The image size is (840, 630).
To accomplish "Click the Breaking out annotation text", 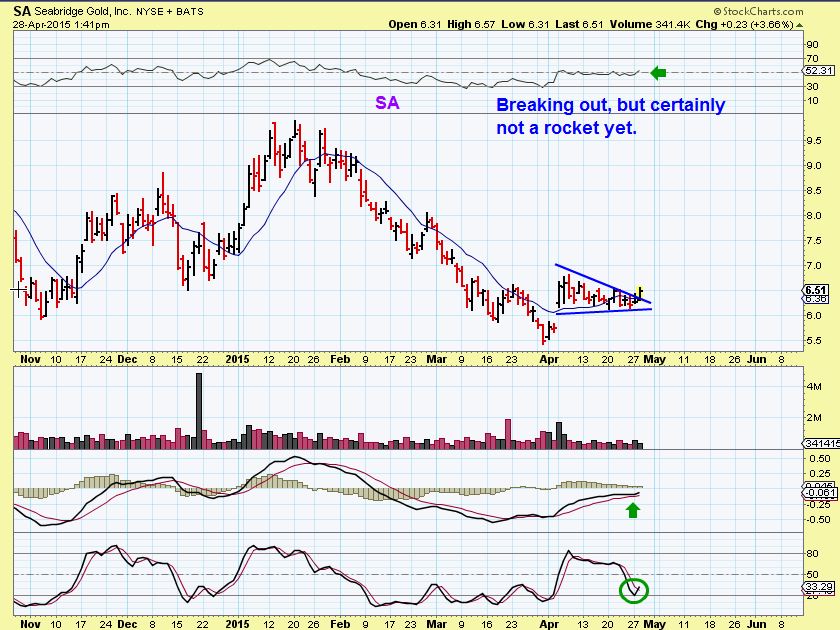I will tap(610, 116).
